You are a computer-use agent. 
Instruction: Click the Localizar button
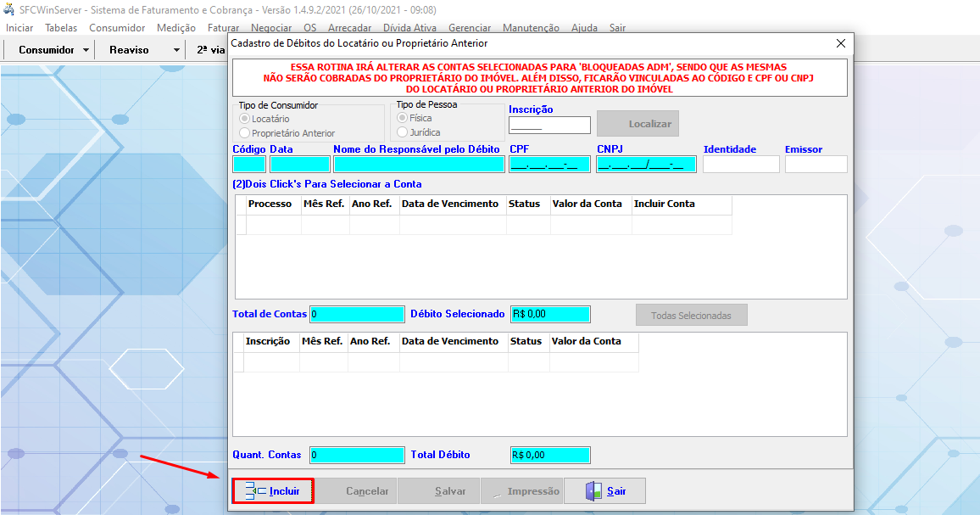tap(638, 124)
